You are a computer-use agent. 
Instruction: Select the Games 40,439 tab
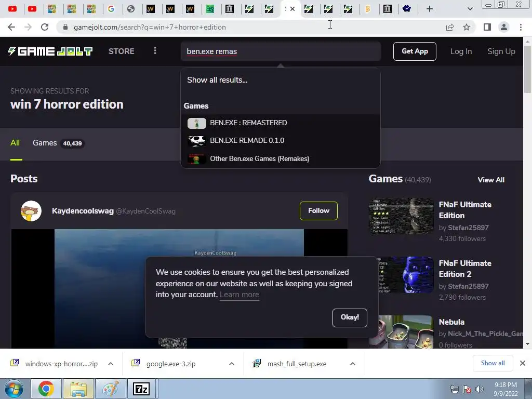(x=58, y=143)
